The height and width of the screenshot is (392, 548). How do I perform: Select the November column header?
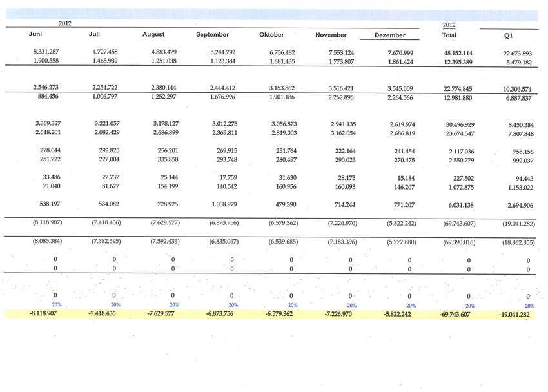click(x=331, y=35)
